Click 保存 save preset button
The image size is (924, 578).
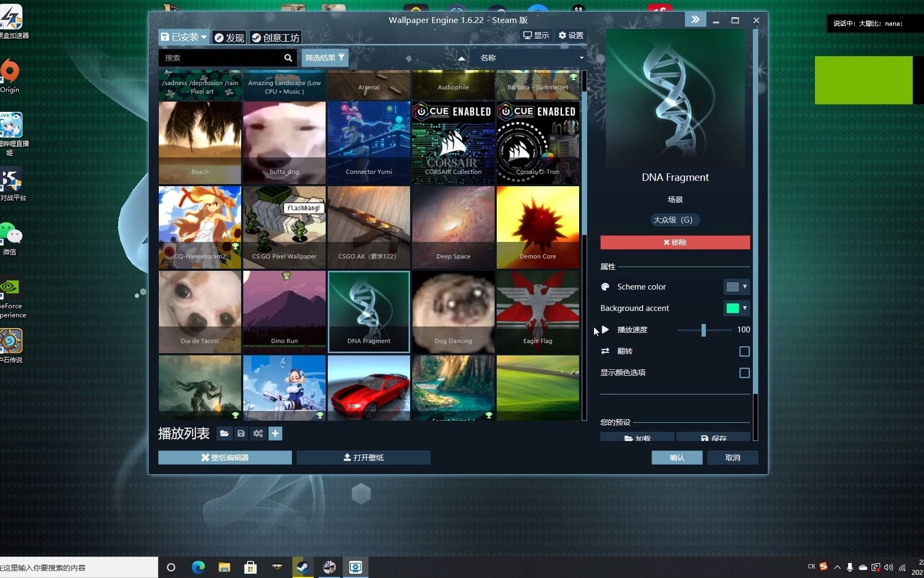click(713, 437)
